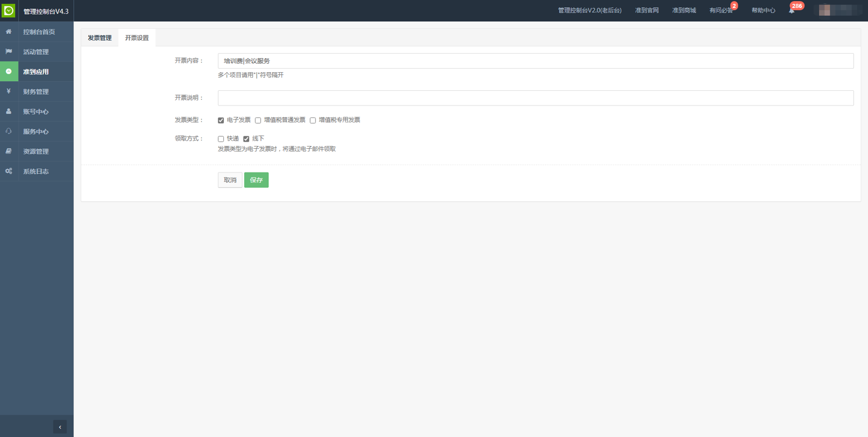Click the green logo icon at top-left

tap(8, 11)
